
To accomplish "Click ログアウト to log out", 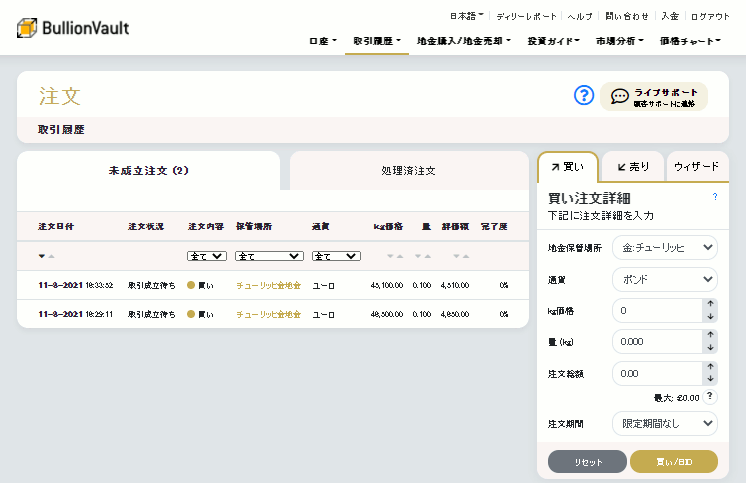I will tap(710, 16).
